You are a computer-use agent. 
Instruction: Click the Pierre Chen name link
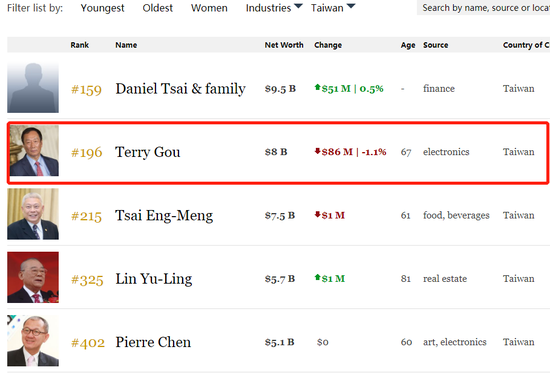point(153,342)
